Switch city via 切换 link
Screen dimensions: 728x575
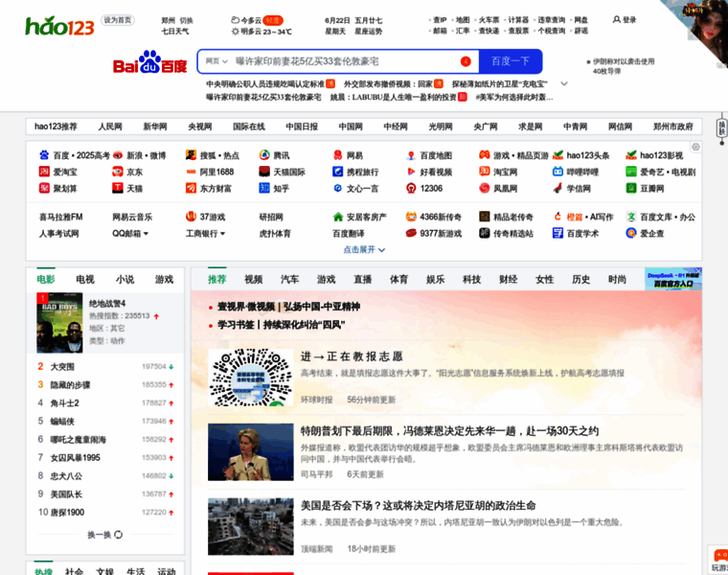pyautogui.click(x=186, y=20)
